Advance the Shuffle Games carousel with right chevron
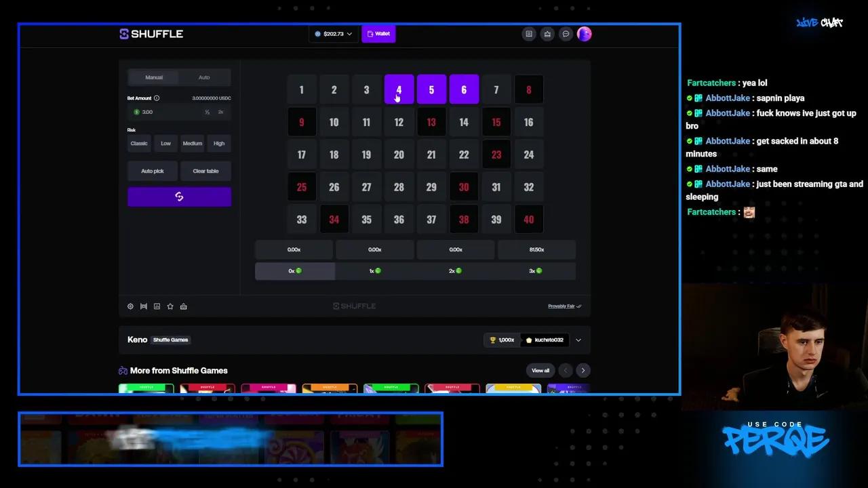Image resolution: width=868 pixels, height=488 pixels. (x=583, y=370)
